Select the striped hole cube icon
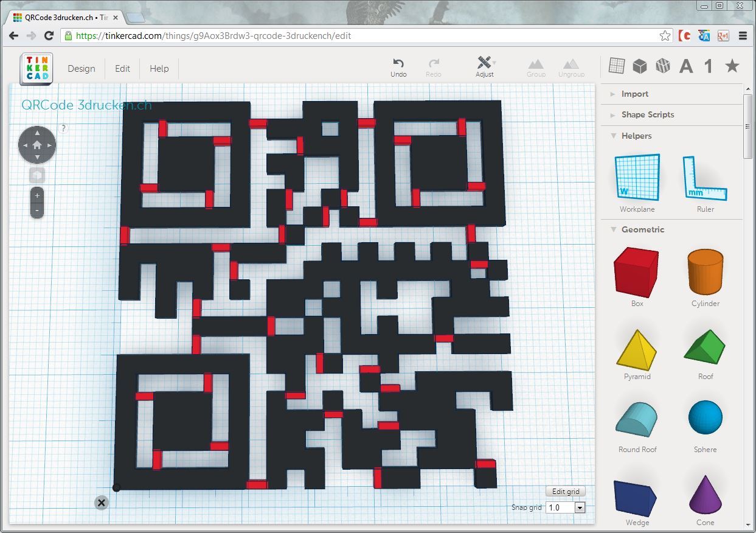The image size is (756, 533). [662, 66]
